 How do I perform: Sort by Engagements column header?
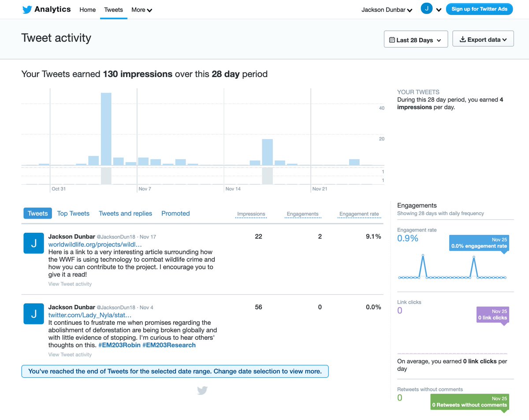click(x=302, y=214)
